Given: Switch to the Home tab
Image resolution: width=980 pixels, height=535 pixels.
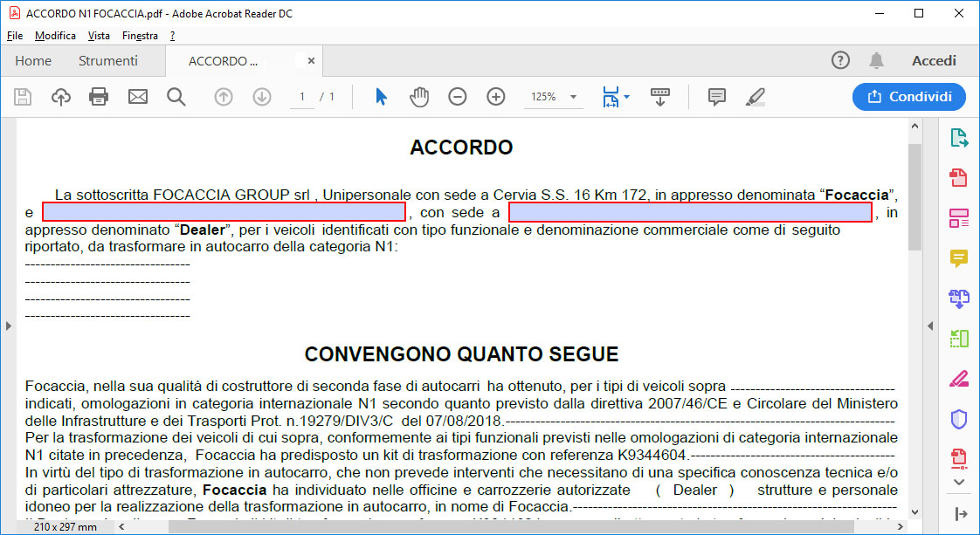Looking at the screenshot, I should pos(33,60).
